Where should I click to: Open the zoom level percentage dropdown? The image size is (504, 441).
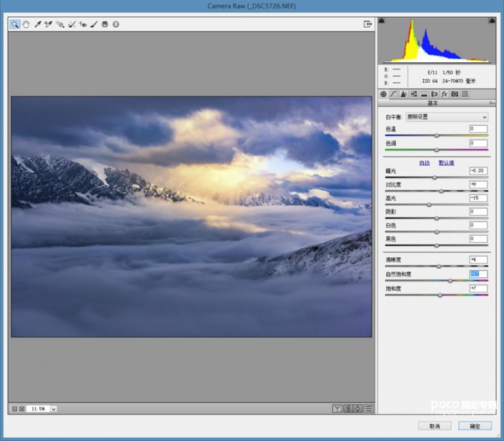coord(54,409)
